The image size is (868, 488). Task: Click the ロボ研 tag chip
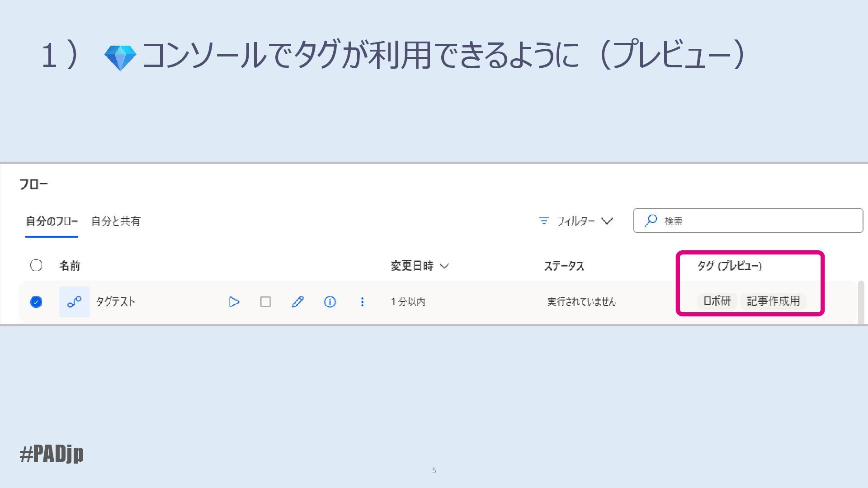tap(717, 301)
